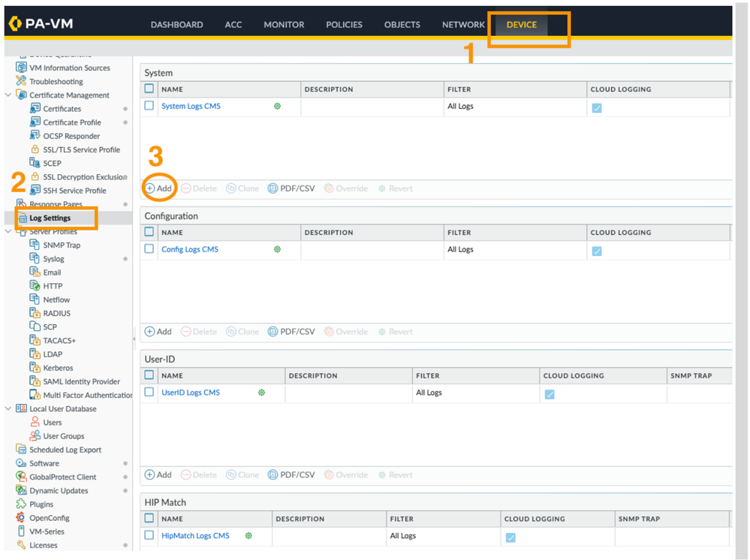Select the SNMP Trap server profile icon

[x=35, y=245]
